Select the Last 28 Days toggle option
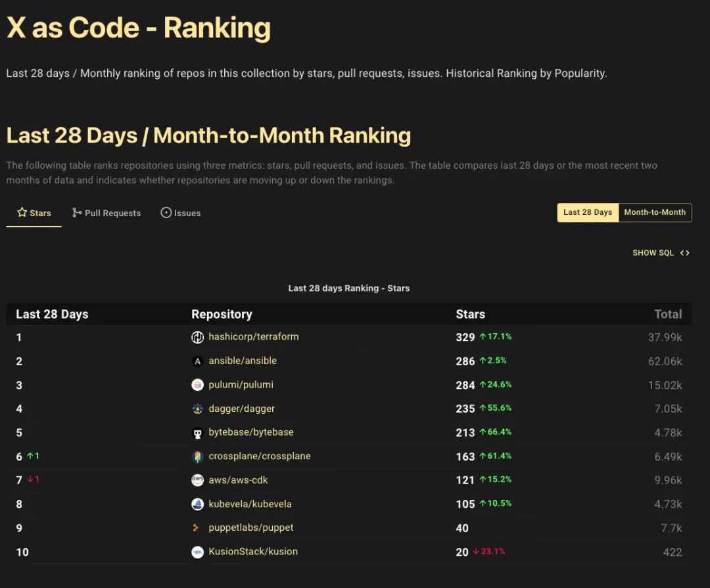This screenshot has height=588, width=710. 588,212
